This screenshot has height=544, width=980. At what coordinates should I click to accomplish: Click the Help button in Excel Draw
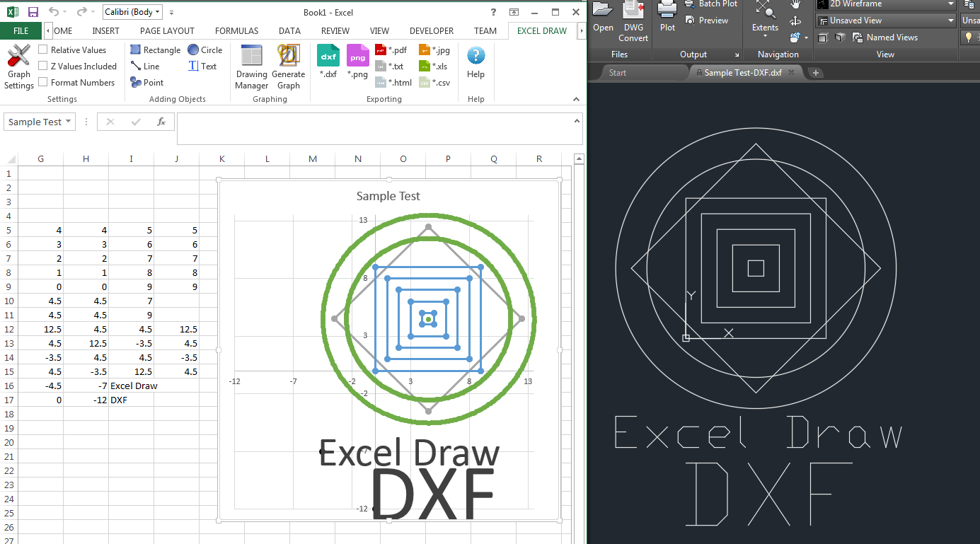[x=475, y=64]
